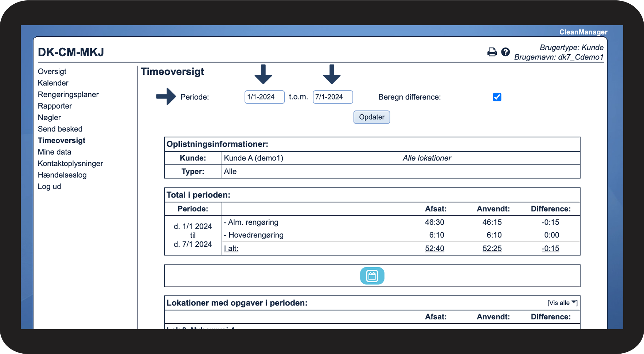Open Oversigt in the sidebar

tap(52, 71)
